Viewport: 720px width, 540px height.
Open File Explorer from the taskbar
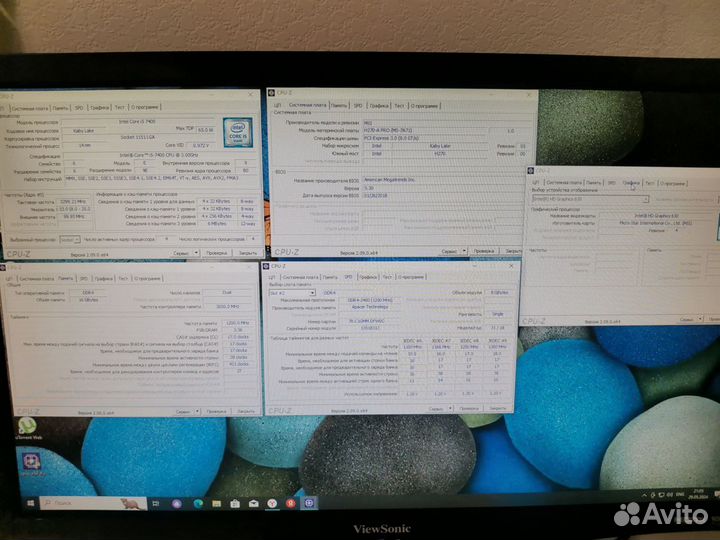coord(216,504)
